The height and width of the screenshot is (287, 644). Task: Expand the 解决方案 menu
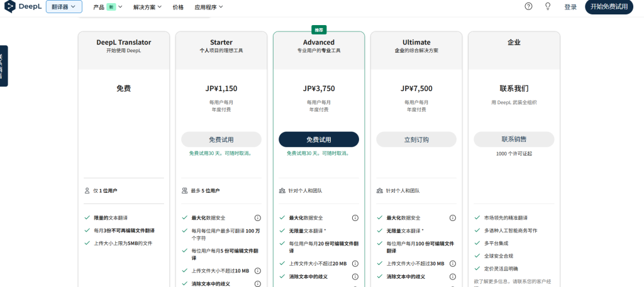pyautogui.click(x=147, y=7)
